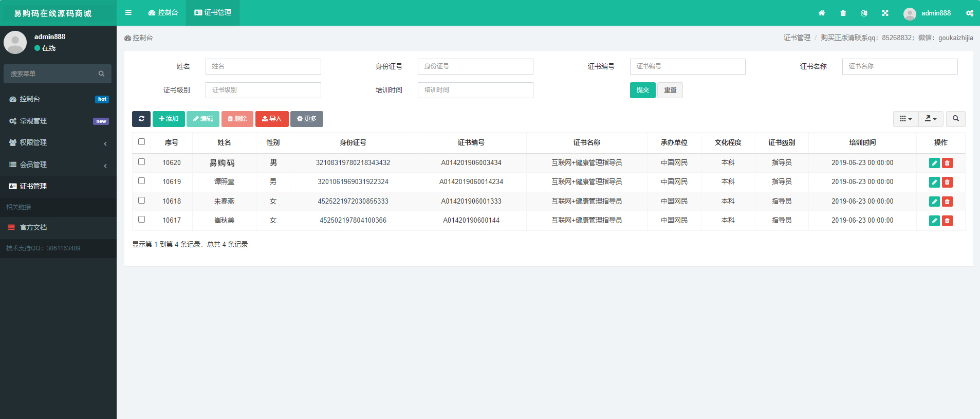Click the 身份证号 search input field
The image size is (980, 419).
point(475,66)
